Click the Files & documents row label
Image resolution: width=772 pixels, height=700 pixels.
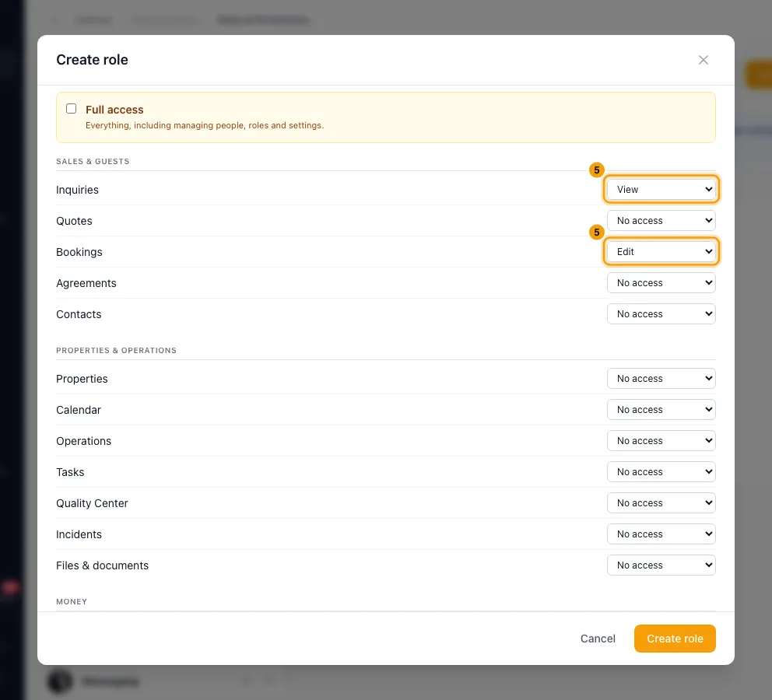[x=103, y=565]
